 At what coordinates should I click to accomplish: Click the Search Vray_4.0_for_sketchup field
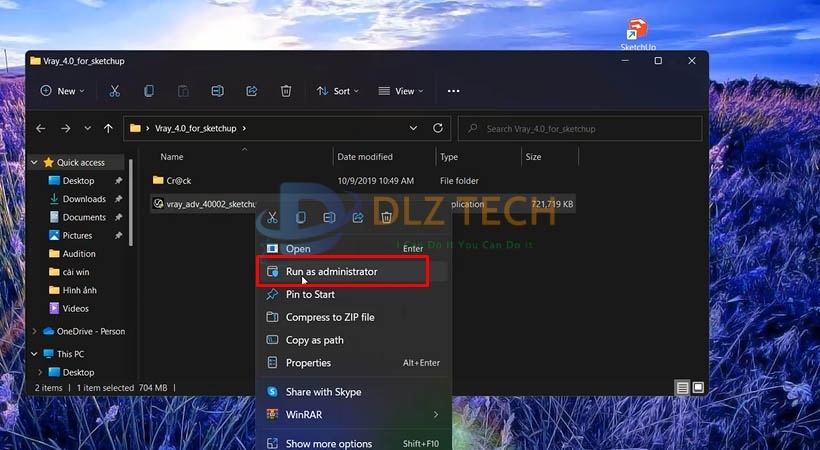tap(580, 129)
